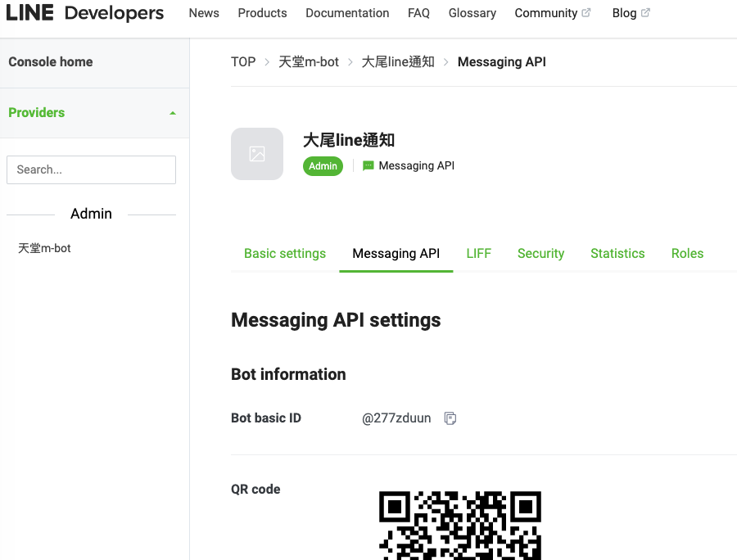This screenshot has width=737, height=560.
Task: Open the Roles tab
Action: click(x=687, y=254)
